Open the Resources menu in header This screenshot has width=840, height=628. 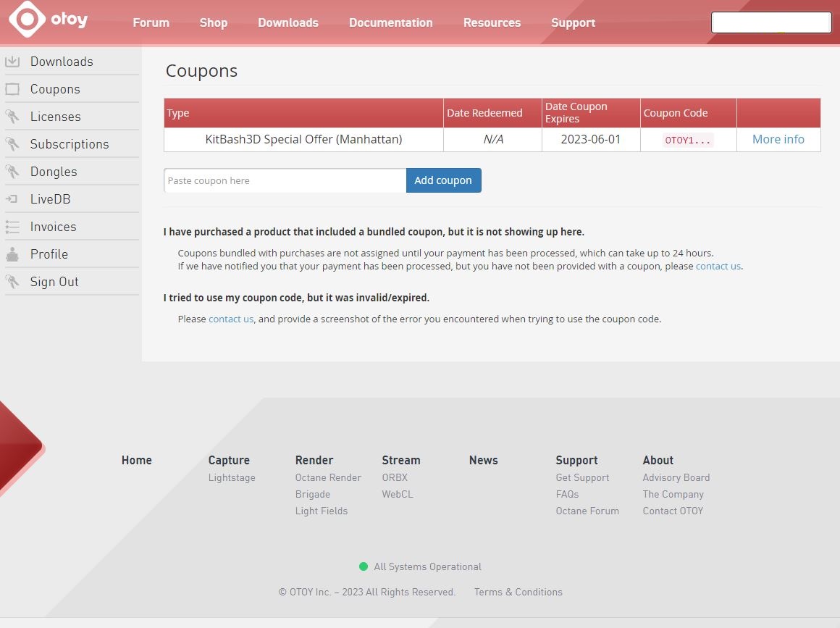[x=492, y=22]
